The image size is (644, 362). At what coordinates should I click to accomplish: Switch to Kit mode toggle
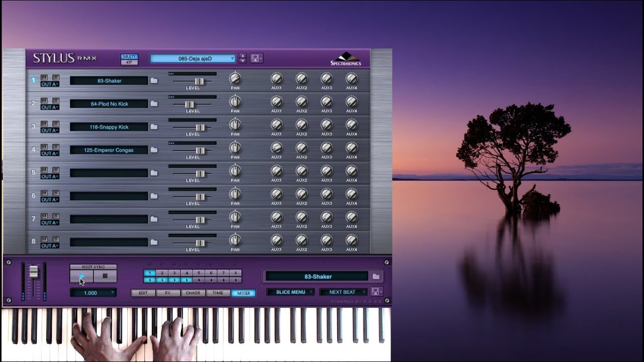[129, 62]
